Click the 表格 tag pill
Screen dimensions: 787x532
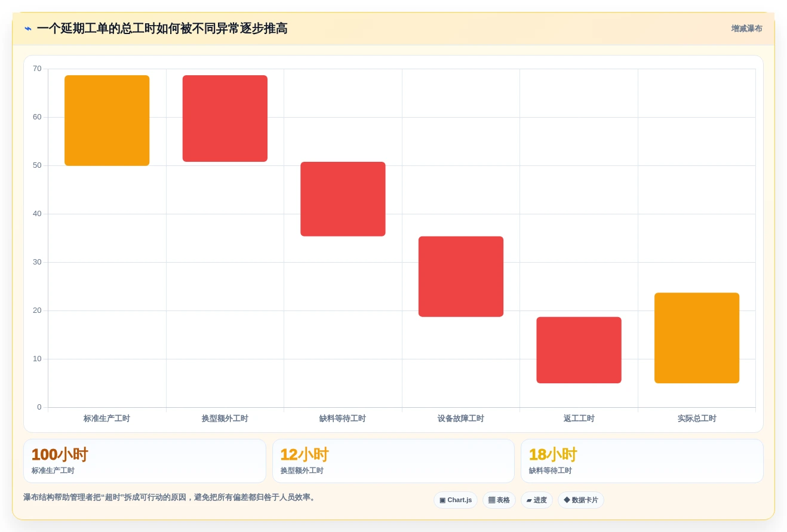(x=499, y=500)
